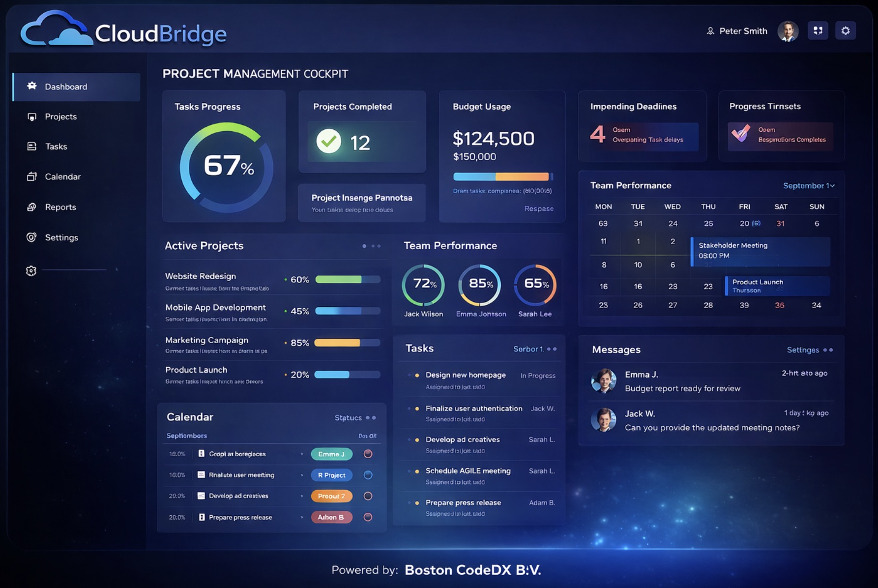Click the Website Redesign progress bar
This screenshot has height=588, width=878.
click(x=348, y=279)
